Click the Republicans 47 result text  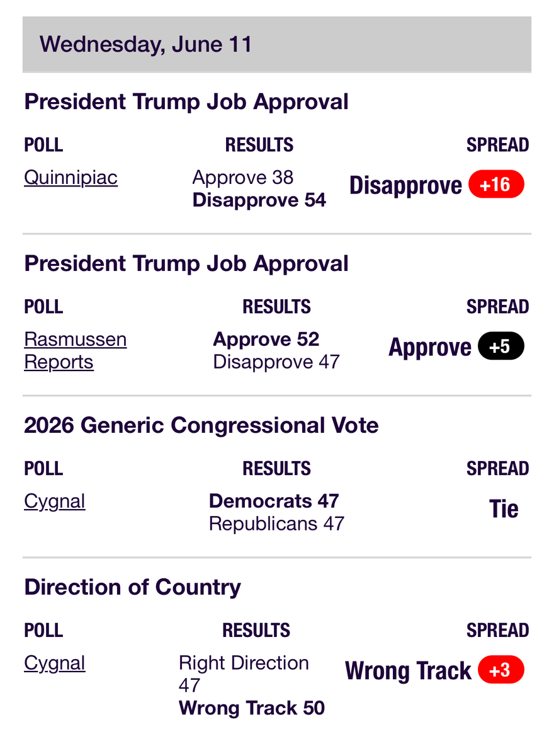[276, 524]
